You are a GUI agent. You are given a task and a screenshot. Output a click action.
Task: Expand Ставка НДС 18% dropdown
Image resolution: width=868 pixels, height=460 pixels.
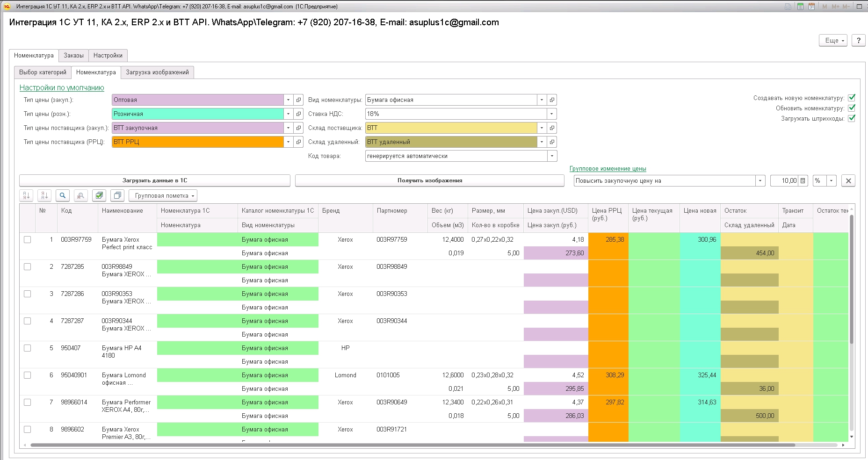pos(552,114)
